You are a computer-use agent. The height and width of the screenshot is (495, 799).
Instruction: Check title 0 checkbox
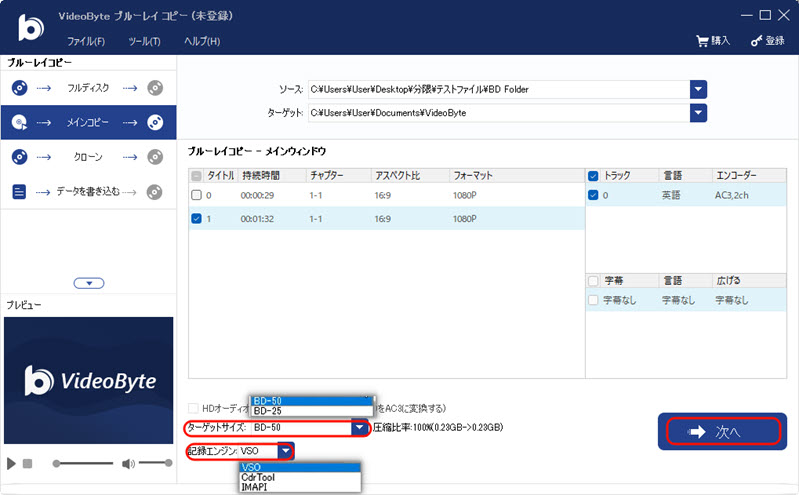tap(196, 195)
